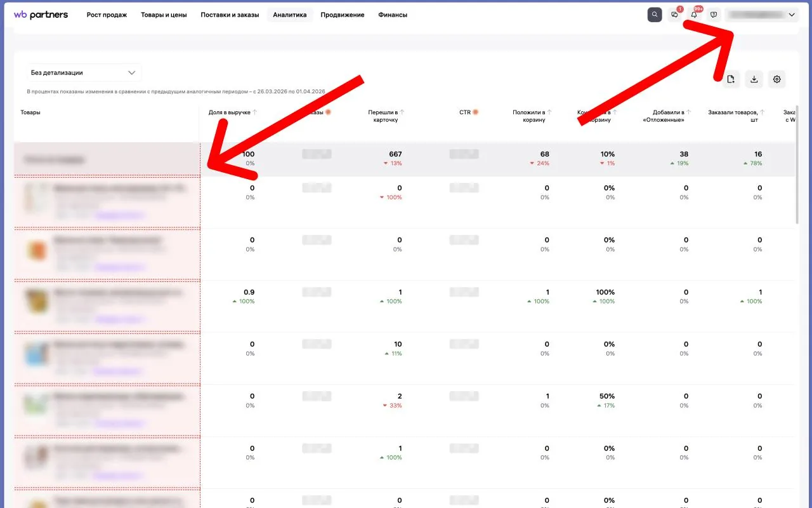
Task: Sort by the Добавили в «Отложенные» arrow
Action: click(x=690, y=112)
